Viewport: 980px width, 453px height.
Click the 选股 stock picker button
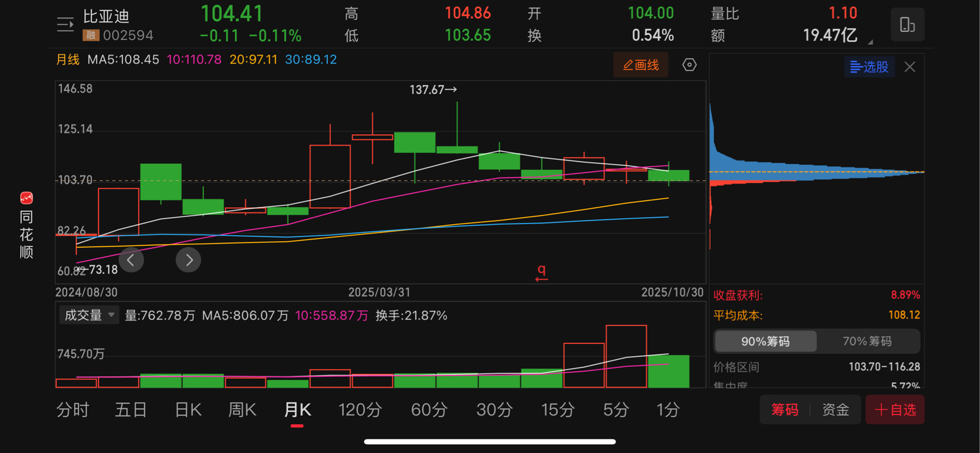870,67
